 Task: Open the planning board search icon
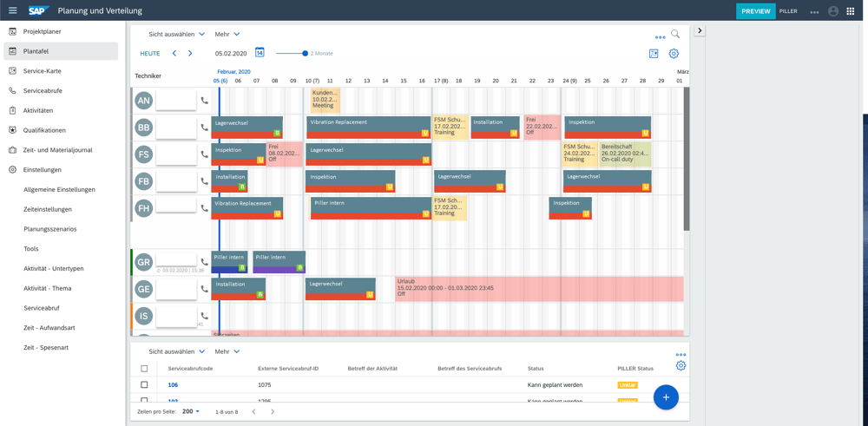point(675,35)
